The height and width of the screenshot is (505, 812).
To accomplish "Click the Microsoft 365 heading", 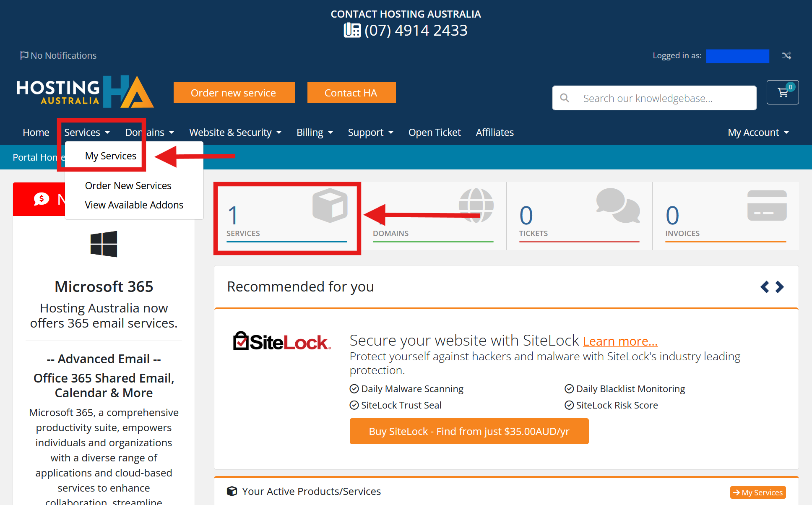I will click(x=104, y=287).
